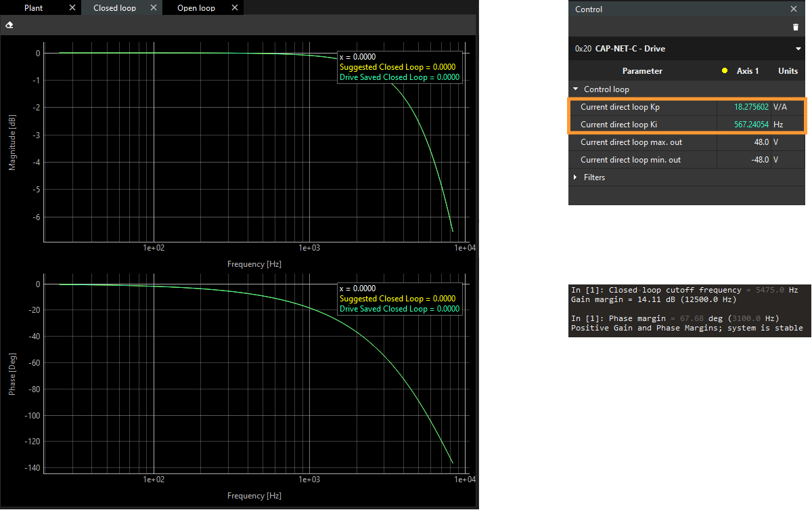
Task: Click the magnitude plot cursor readout box
Action: [x=399, y=67]
